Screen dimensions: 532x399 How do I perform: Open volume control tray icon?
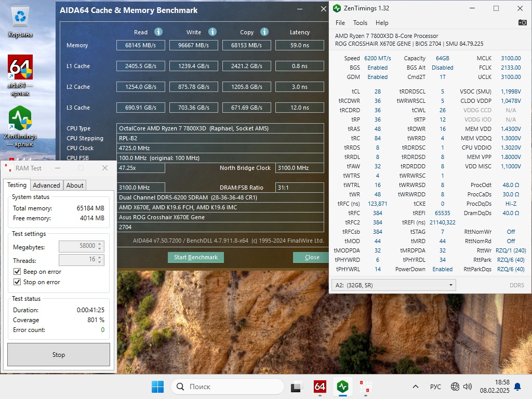pos(468,387)
